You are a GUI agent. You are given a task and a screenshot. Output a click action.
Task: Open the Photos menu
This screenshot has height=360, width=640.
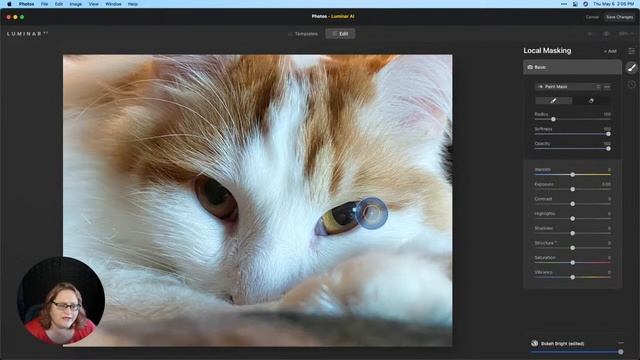tap(27, 4)
